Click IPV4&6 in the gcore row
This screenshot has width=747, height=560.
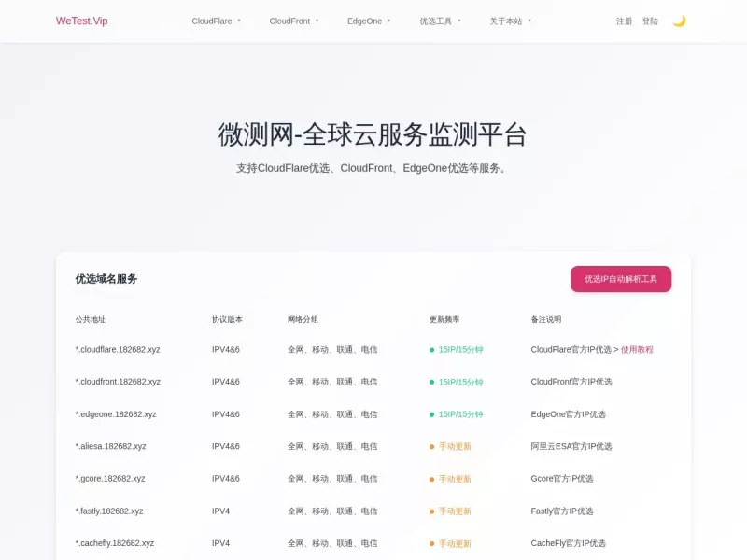coord(225,479)
